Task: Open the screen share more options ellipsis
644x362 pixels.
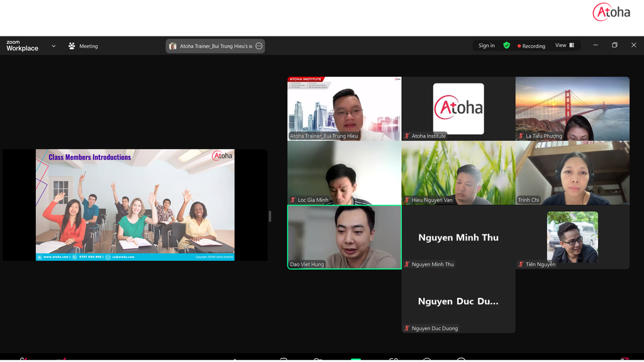Action: click(x=258, y=46)
